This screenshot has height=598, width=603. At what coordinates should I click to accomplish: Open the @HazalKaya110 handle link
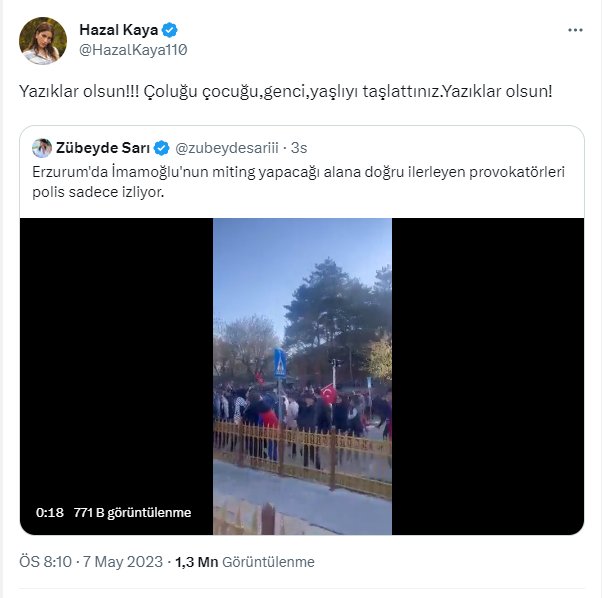click(133, 50)
